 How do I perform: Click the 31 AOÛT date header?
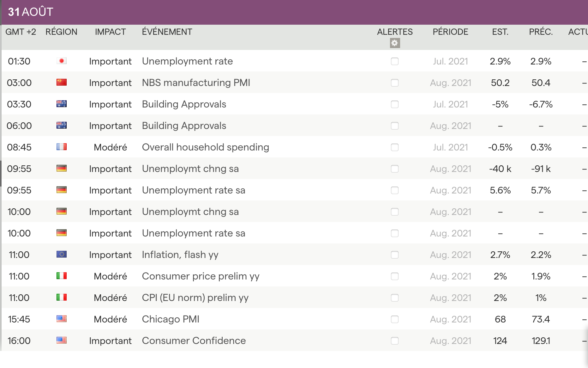tap(31, 12)
